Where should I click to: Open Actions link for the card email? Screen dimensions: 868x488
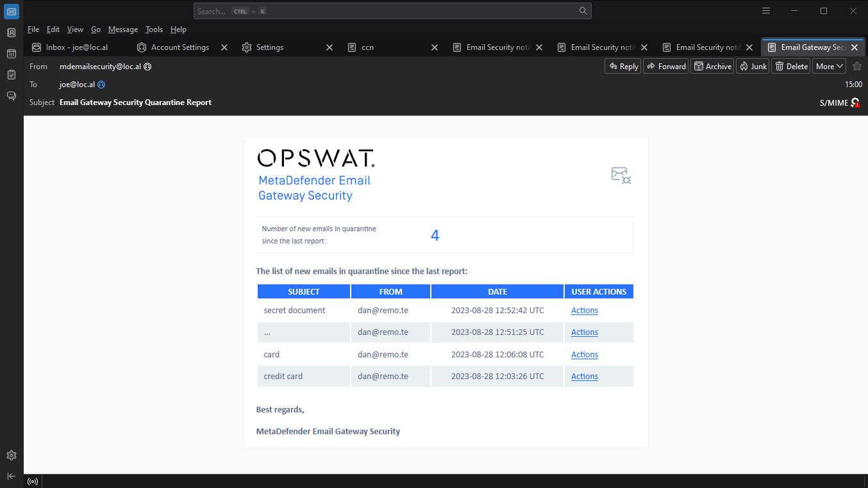tap(585, 355)
